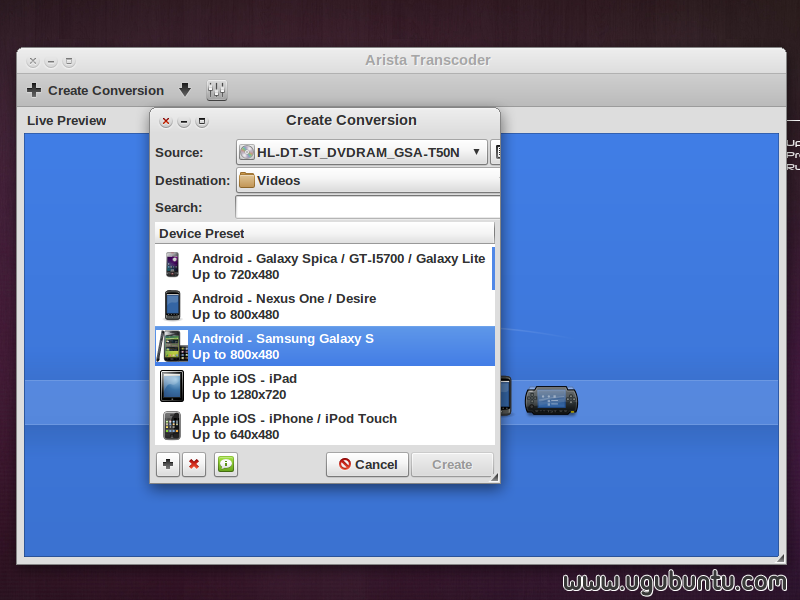Viewport: 800px width, 600px height.
Task: Open the Source drive dropdown
Action: 362,152
